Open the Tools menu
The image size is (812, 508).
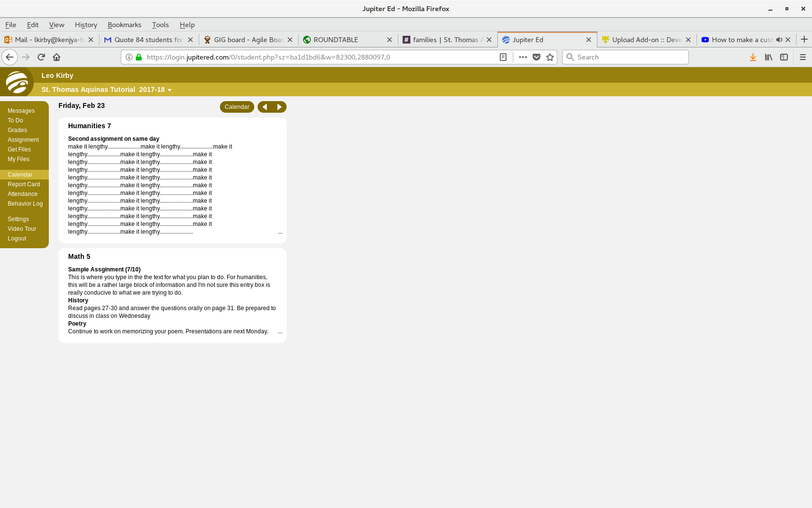tap(160, 25)
